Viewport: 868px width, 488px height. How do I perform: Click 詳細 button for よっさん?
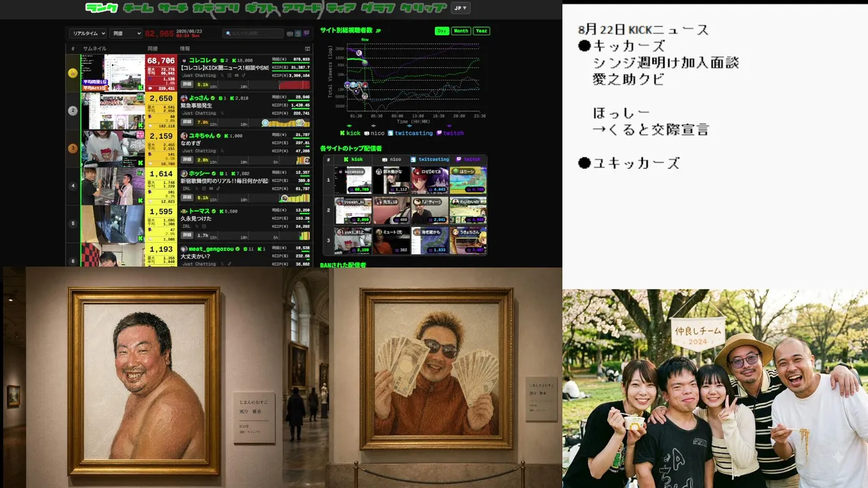[187, 123]
